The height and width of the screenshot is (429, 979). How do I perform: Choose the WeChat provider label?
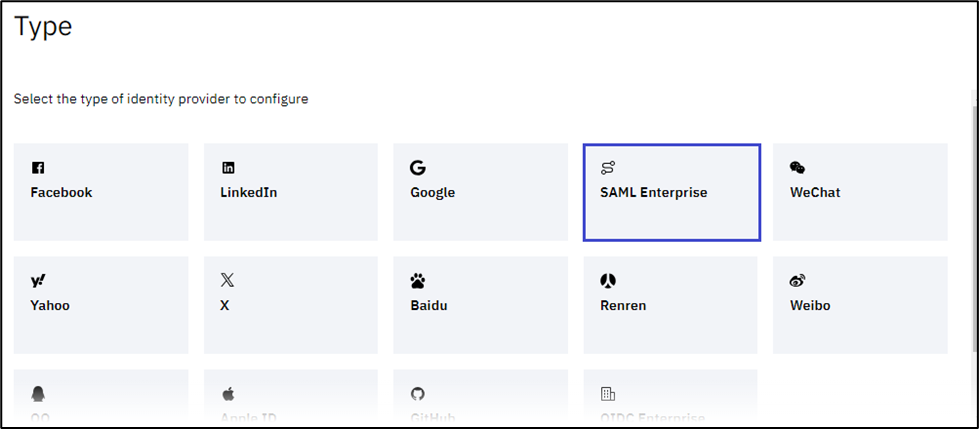(x=815, y=193)
